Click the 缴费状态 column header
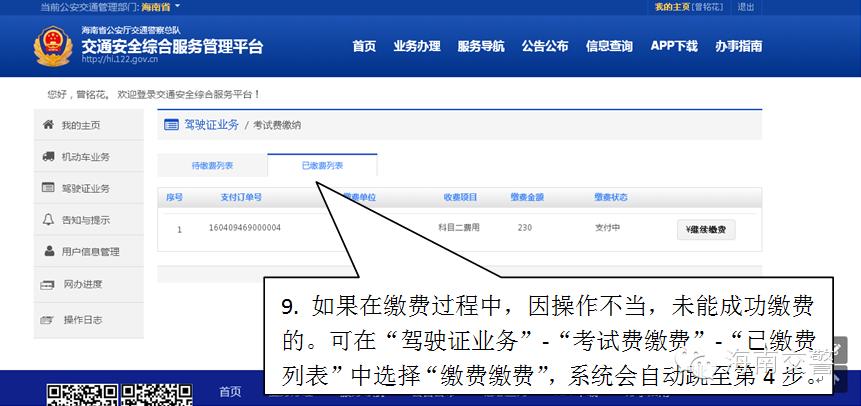Image resolution: width=861 pixels, height=406 pixels. point(611,197)
